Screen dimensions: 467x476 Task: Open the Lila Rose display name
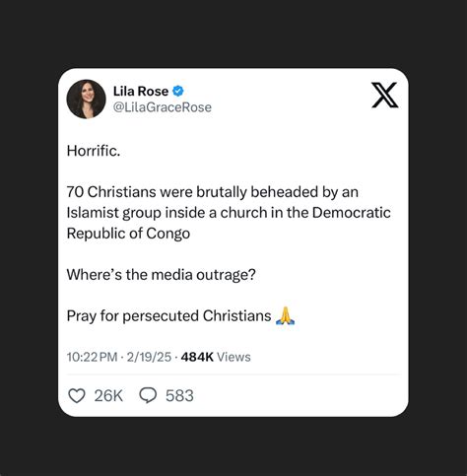141,91
